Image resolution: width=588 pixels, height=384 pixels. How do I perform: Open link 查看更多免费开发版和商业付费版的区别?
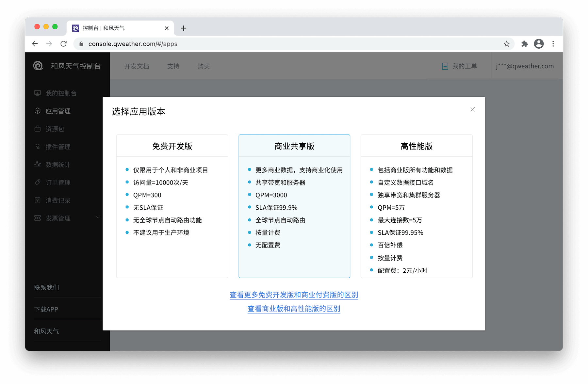pyautogui.click(x=294, y=295)
